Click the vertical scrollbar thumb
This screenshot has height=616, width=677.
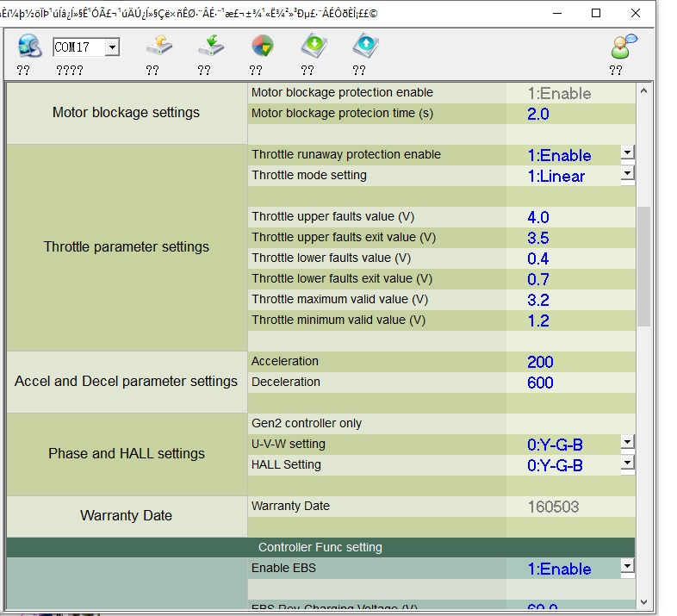[x=643, y=265]
